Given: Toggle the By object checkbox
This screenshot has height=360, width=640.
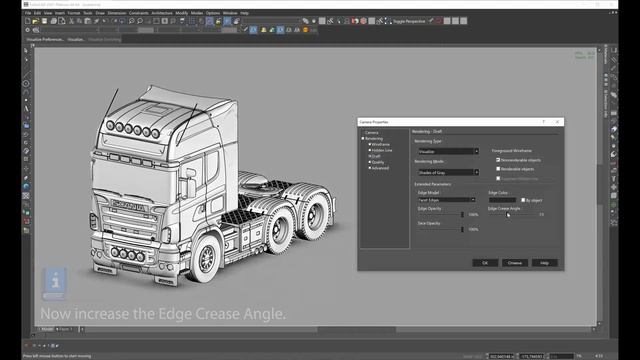Looking at the screenshot, I should 523,200.
